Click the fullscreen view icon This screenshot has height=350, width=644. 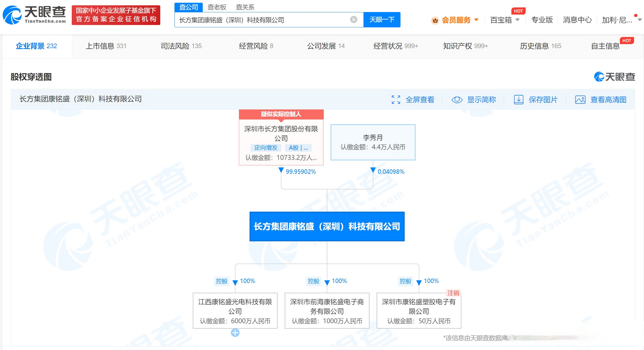point(396,100)
